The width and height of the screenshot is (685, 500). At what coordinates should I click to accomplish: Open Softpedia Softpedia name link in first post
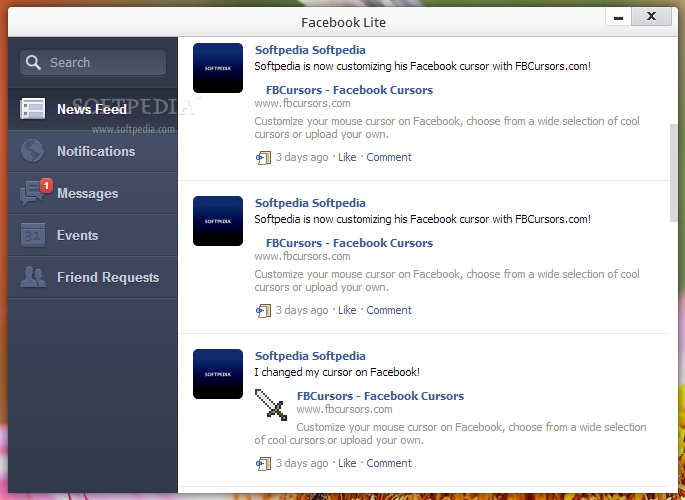(310, 50)
